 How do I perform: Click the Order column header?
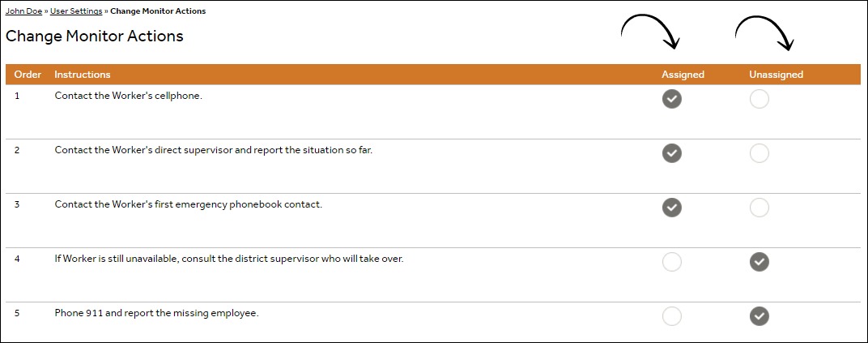click(28, 75)
